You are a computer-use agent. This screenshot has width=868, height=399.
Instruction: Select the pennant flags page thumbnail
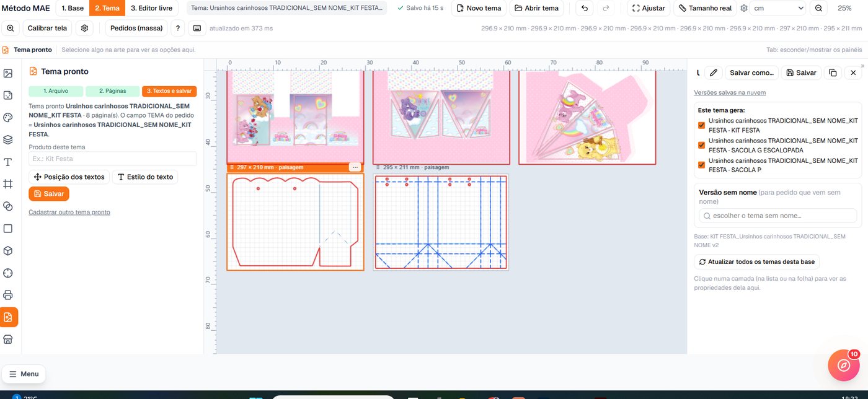point(441,117)
